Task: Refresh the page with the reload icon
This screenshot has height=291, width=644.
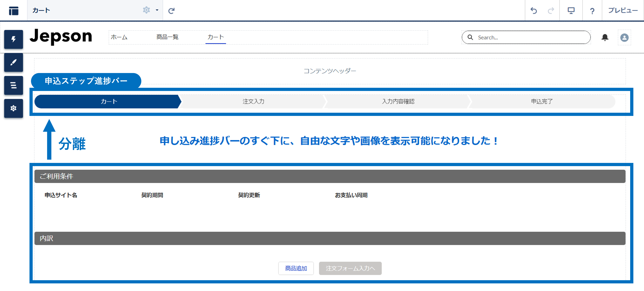Action: click(x=171, y=10)
